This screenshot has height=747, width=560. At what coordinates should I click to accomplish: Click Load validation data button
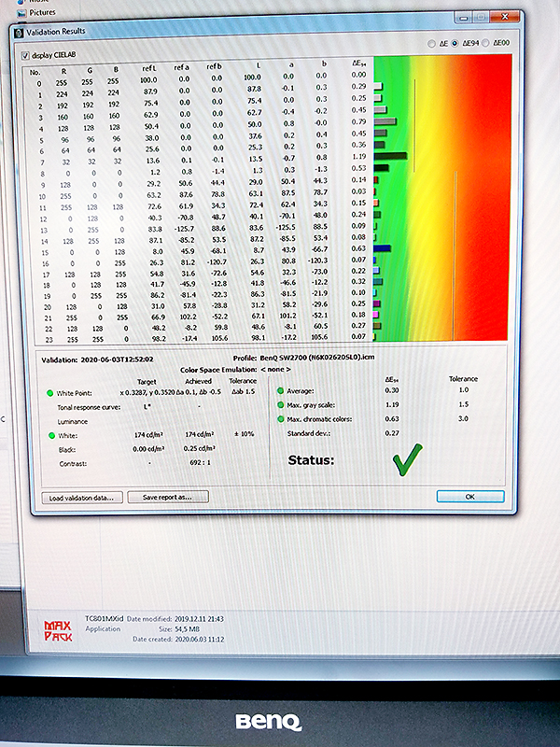[x=82, y=498]
